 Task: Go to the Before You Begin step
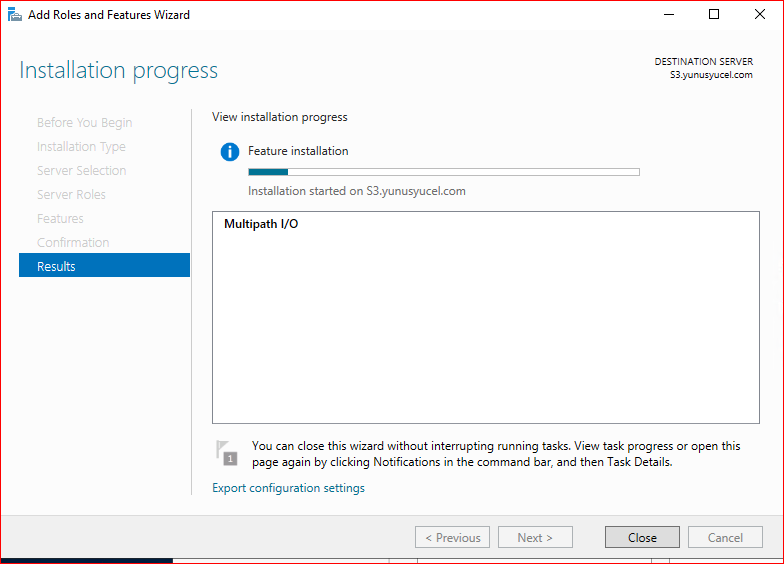84,122
